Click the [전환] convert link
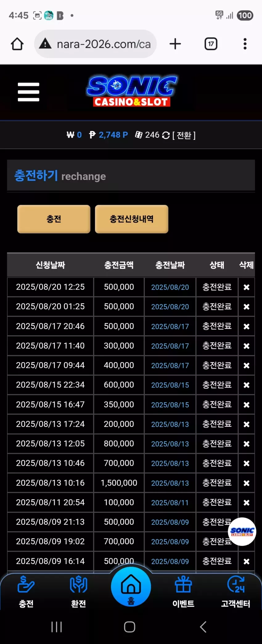262x644 pixels. (184, 135)
